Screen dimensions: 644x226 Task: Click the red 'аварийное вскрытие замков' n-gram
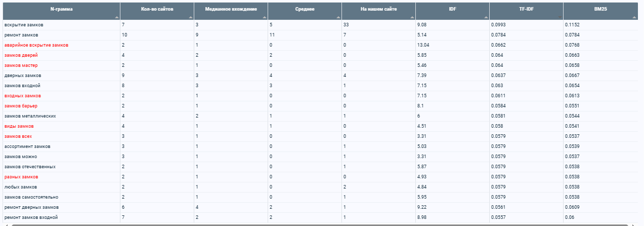(x=36, y=45)
